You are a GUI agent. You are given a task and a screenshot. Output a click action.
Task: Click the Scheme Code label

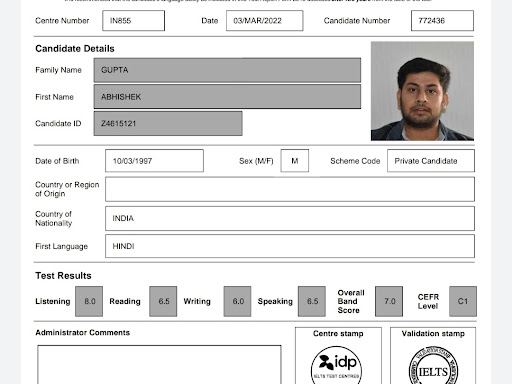click(355, 161)
